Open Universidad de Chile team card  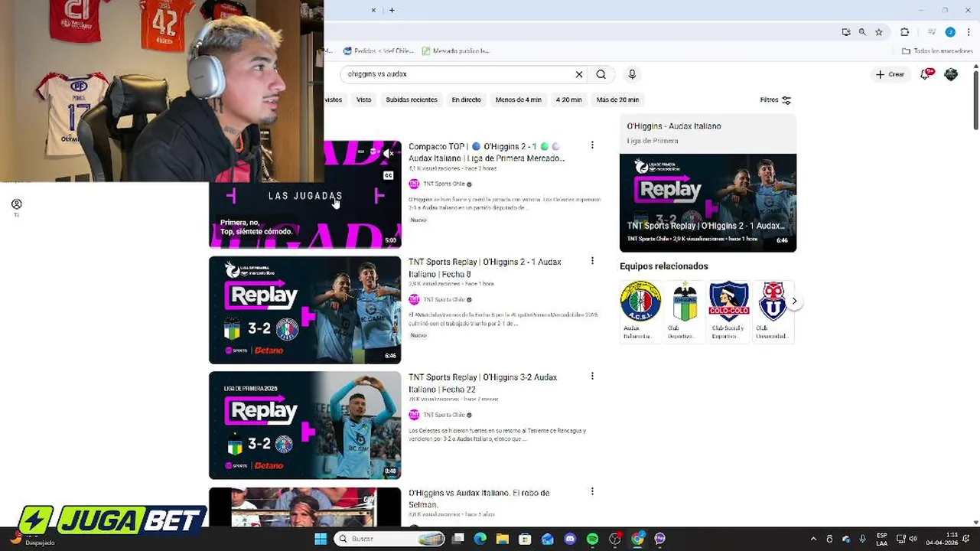[773, 311]
